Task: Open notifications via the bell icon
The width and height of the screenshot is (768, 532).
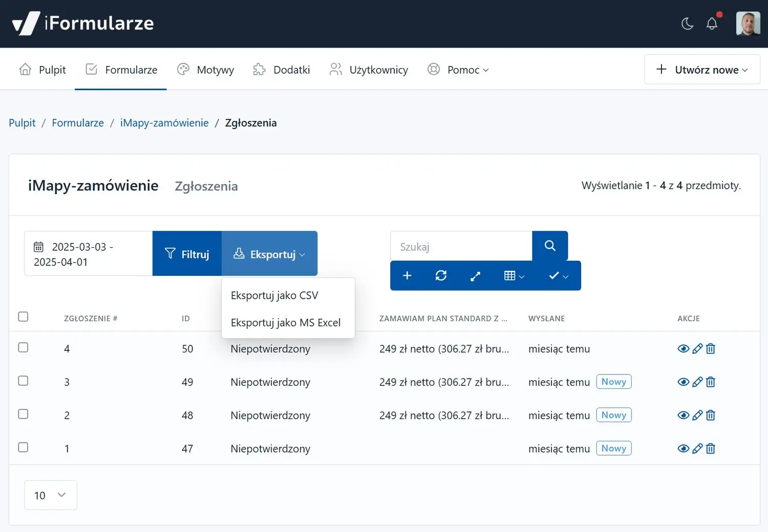Action: click(712, 24)
